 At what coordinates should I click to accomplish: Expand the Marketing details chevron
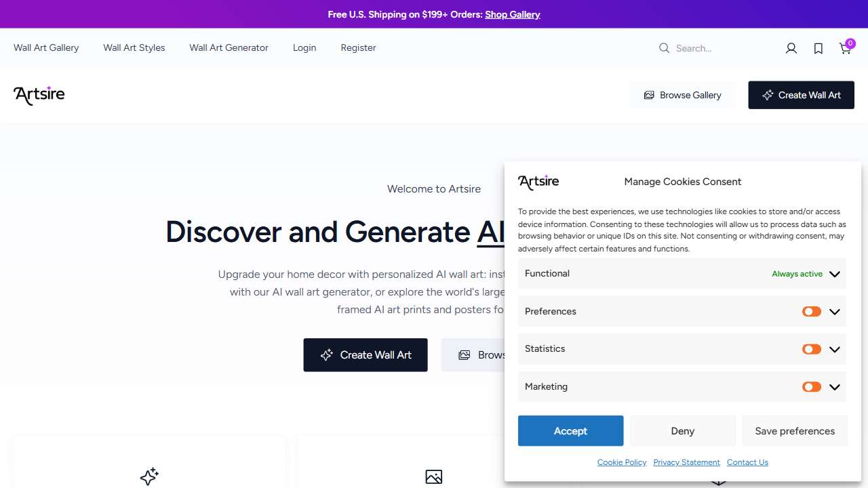pos(834,387)
